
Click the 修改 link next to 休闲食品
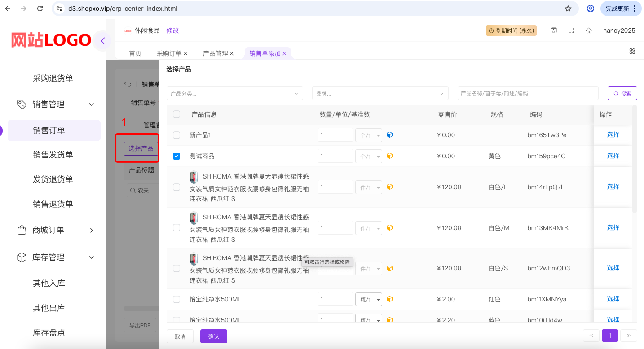(172, 31)
